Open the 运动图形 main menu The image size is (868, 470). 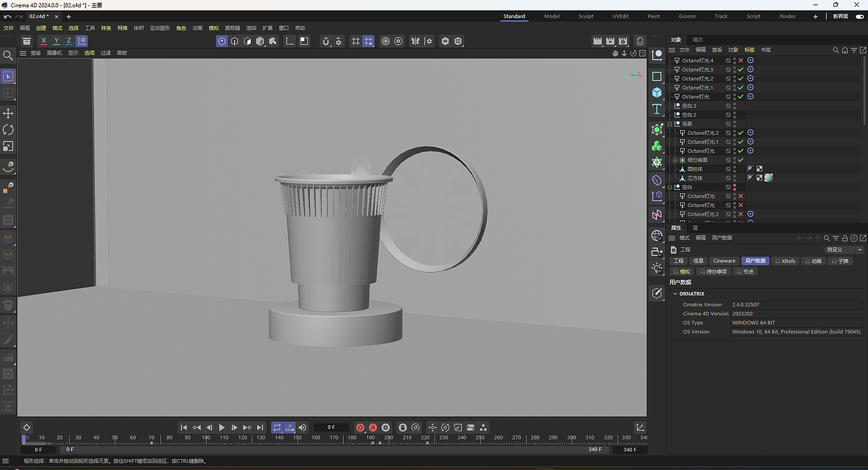click(x=160, y=28)
